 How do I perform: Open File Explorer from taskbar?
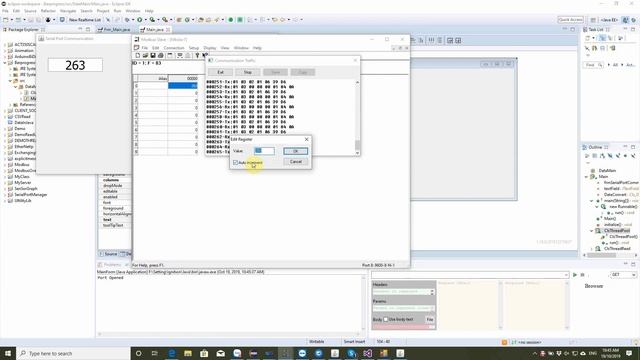[188, 353]
